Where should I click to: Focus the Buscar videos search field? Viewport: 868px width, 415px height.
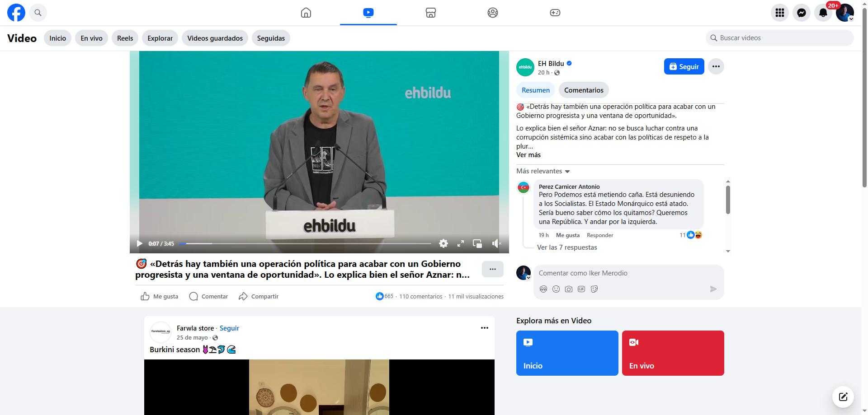[x=780, y=38]
